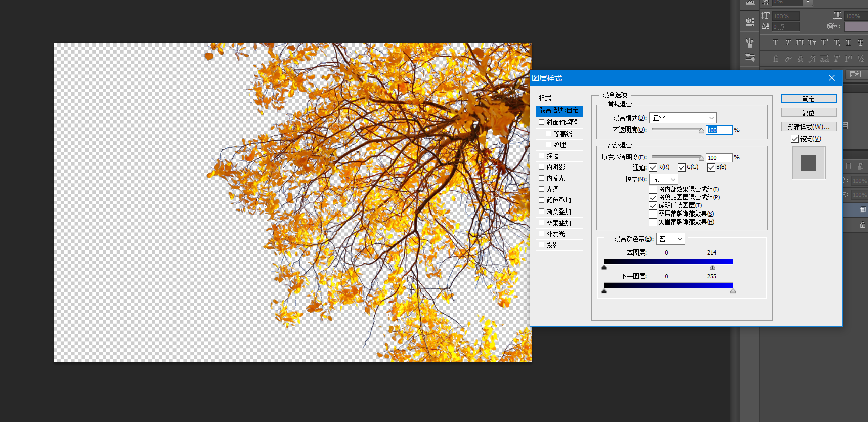868x422 pixels.
Task: Toggle titling alternates OpenType icon
Action: [837, 59]
